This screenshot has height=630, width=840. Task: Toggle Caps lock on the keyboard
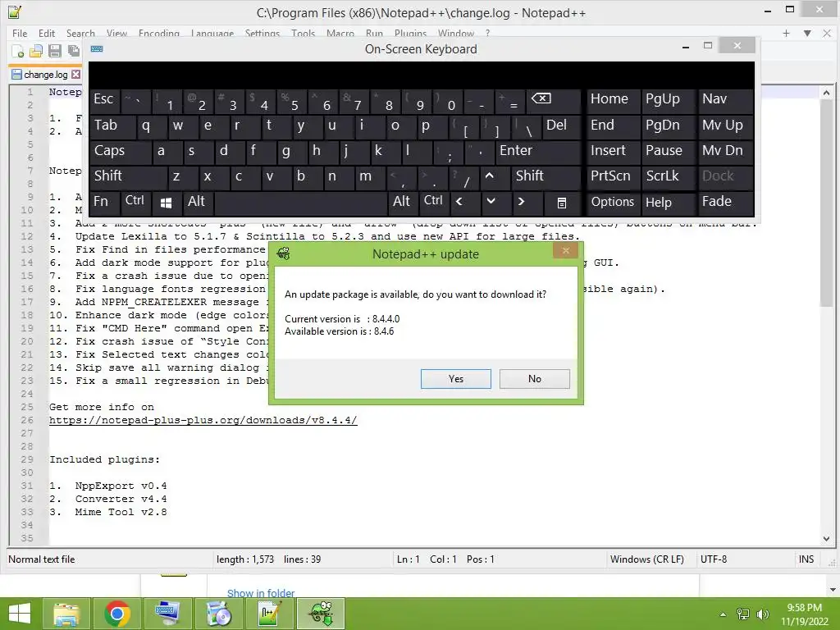[121, 151]
